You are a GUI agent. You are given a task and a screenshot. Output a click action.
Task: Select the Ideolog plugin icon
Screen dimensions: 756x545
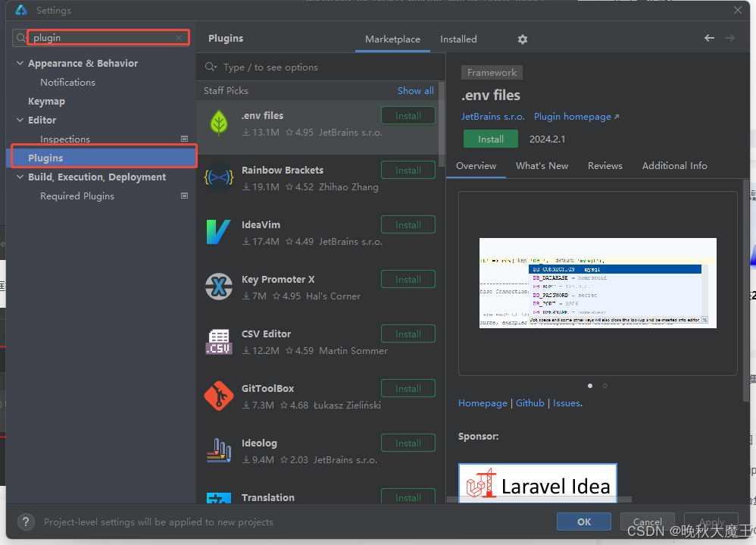(219, 451)
